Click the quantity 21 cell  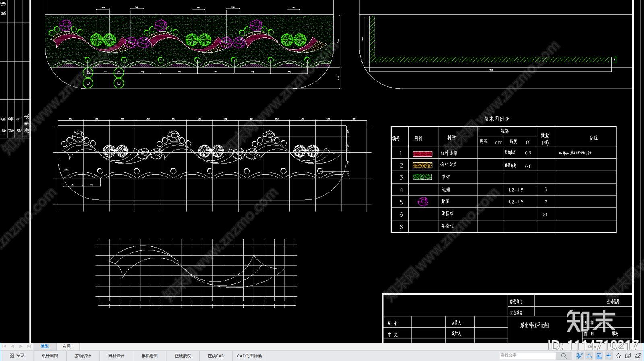pyautogui.click(x=545, y=215)
